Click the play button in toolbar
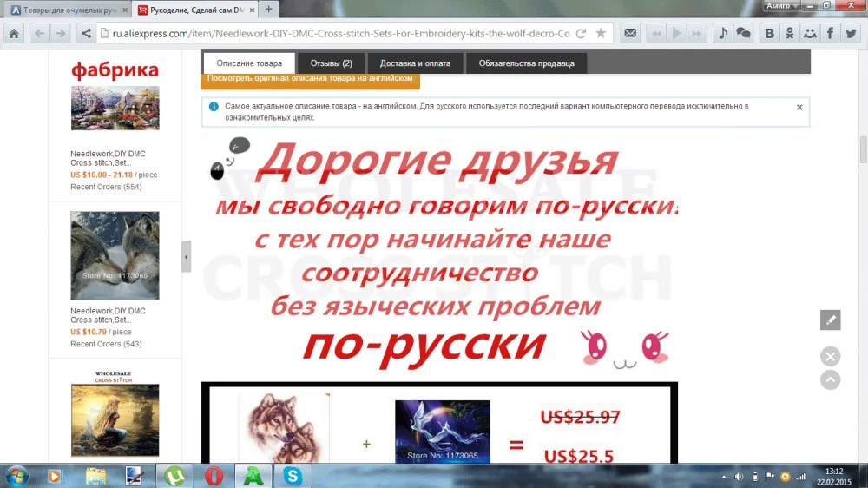 [x=676, y=33]
